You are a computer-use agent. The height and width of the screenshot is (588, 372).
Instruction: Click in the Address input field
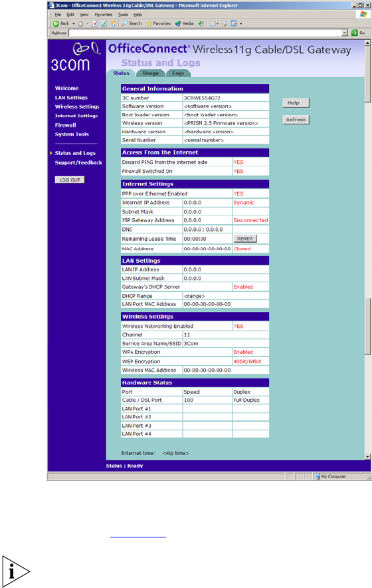[x=205, y=33]
